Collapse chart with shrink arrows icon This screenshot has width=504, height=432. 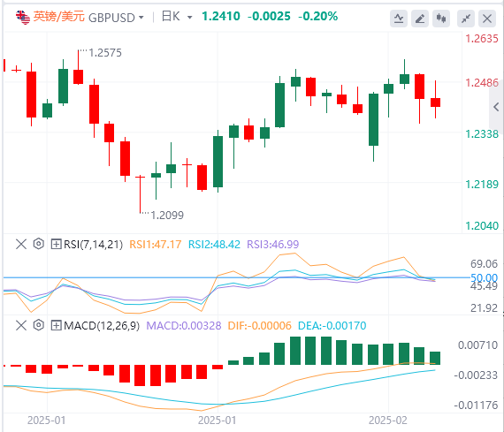(x=466, y=19)
